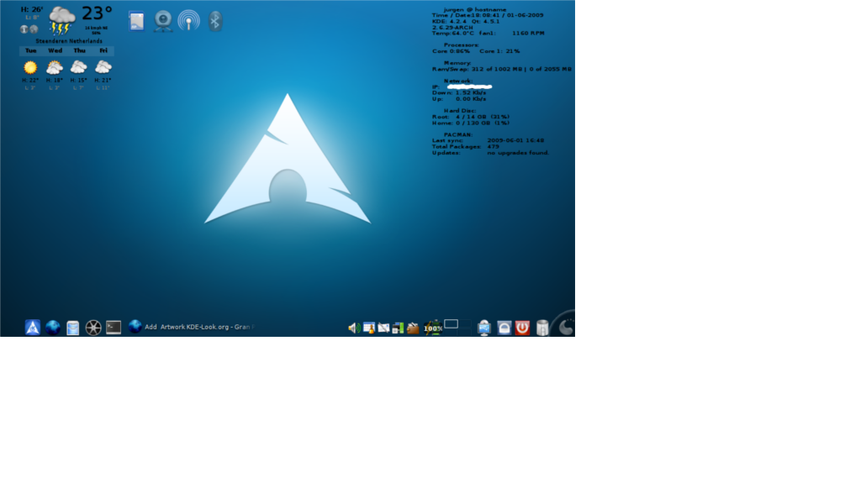Click the 100% battery monitor icon
861x504 pixels.
click(x=433, y=328)
